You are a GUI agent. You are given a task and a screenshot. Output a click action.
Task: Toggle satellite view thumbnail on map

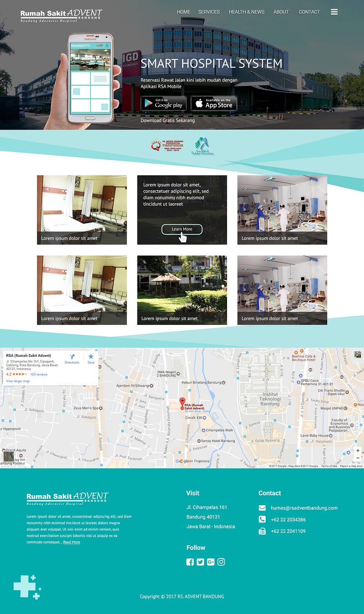tap(8, 457)
